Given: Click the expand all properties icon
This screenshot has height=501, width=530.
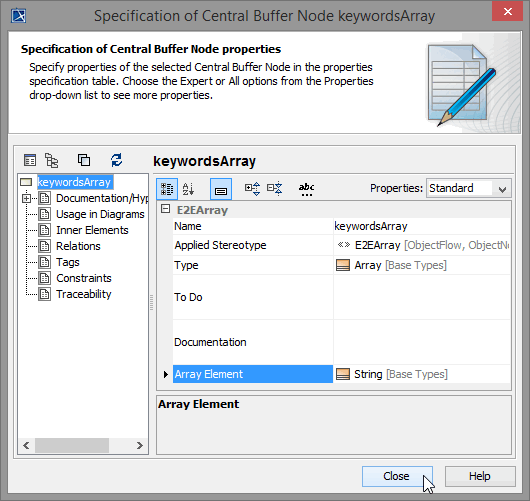Looking at the screenshot, I should pyautogui.click(x=252, y=189).
